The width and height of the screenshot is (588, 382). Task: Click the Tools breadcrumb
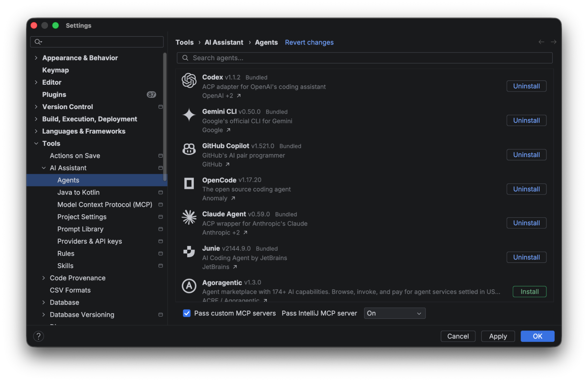point(184,42)
